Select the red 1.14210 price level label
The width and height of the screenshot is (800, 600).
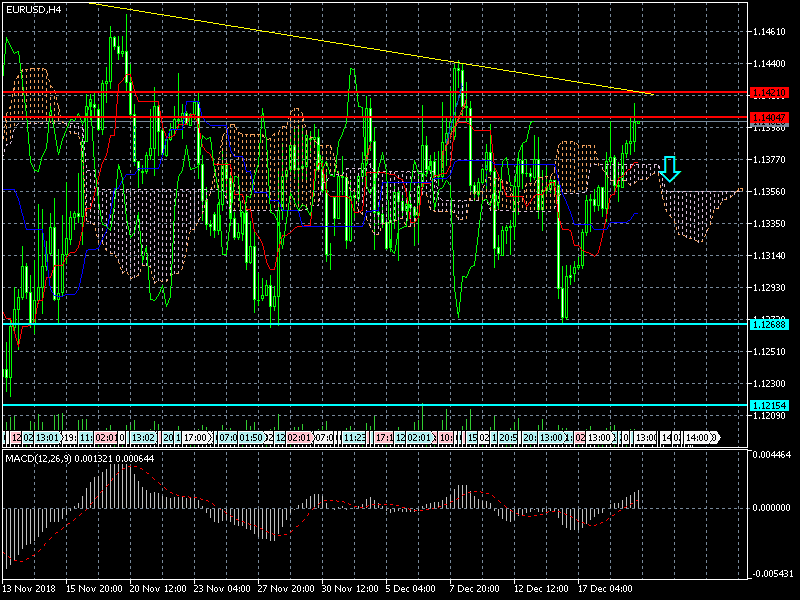769,93
